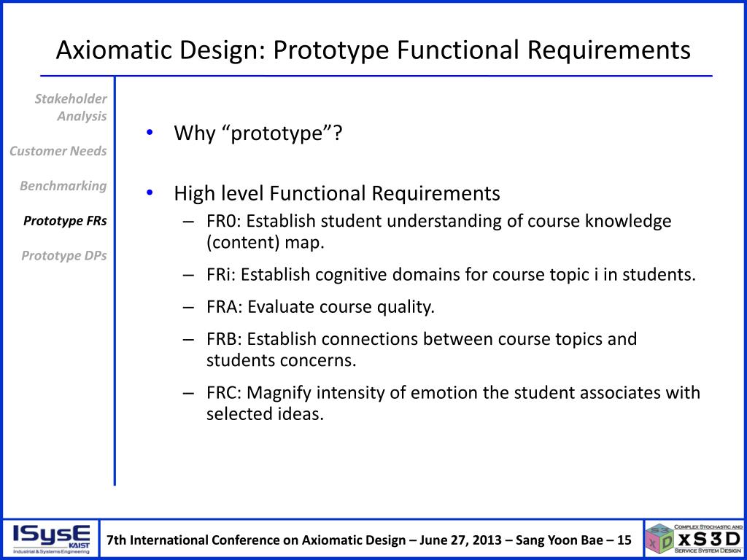Select the Prototype FRs sidebar item

point(65,221)
